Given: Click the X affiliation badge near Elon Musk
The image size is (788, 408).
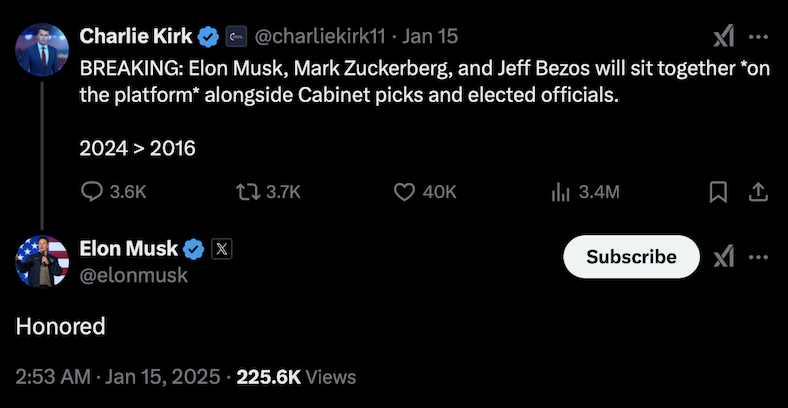Looking at the screenshot, I should (223, 250).
